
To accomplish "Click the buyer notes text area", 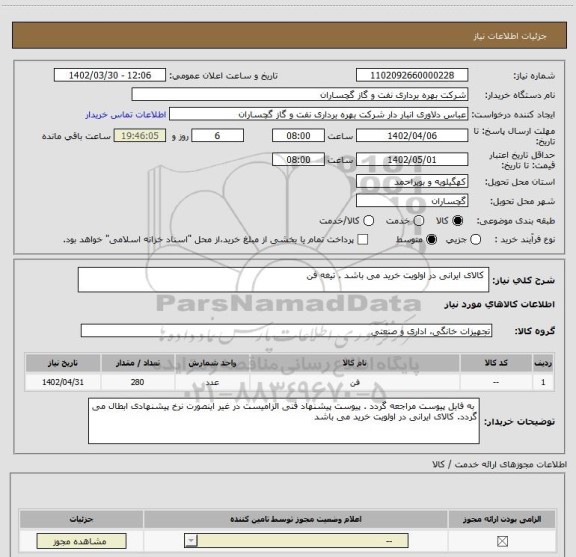I will (284, 421).
